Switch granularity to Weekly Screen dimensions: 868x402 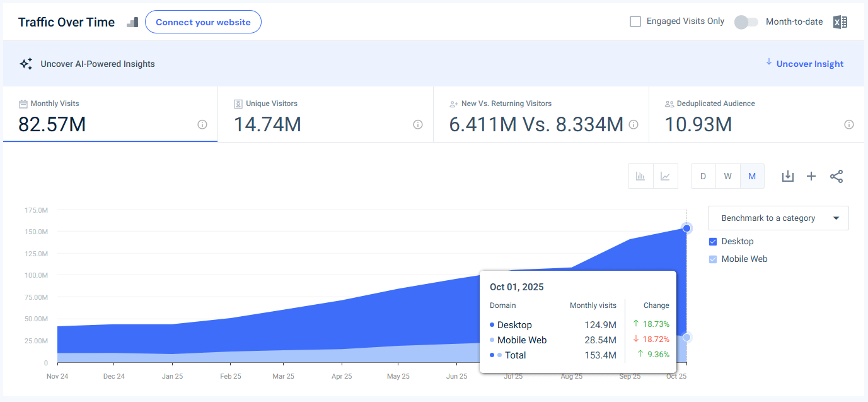(x=727, y=176)
